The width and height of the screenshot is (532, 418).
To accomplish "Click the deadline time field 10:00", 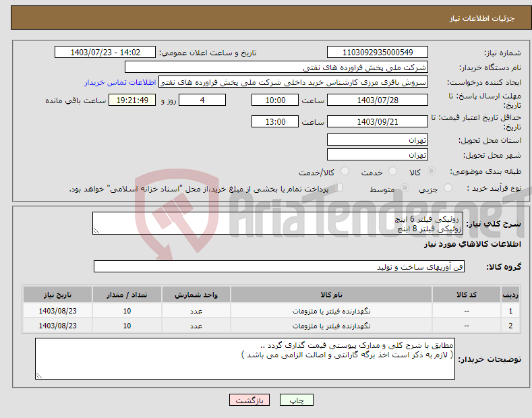I will point(275,100).
